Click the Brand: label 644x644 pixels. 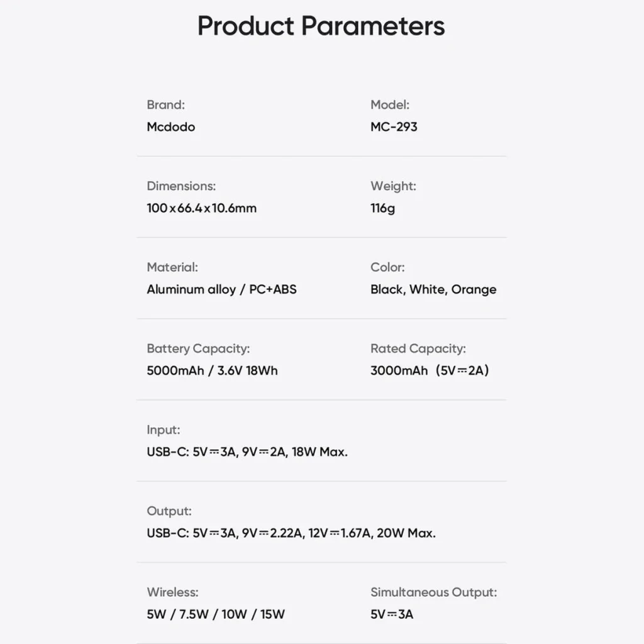(166, 105)
